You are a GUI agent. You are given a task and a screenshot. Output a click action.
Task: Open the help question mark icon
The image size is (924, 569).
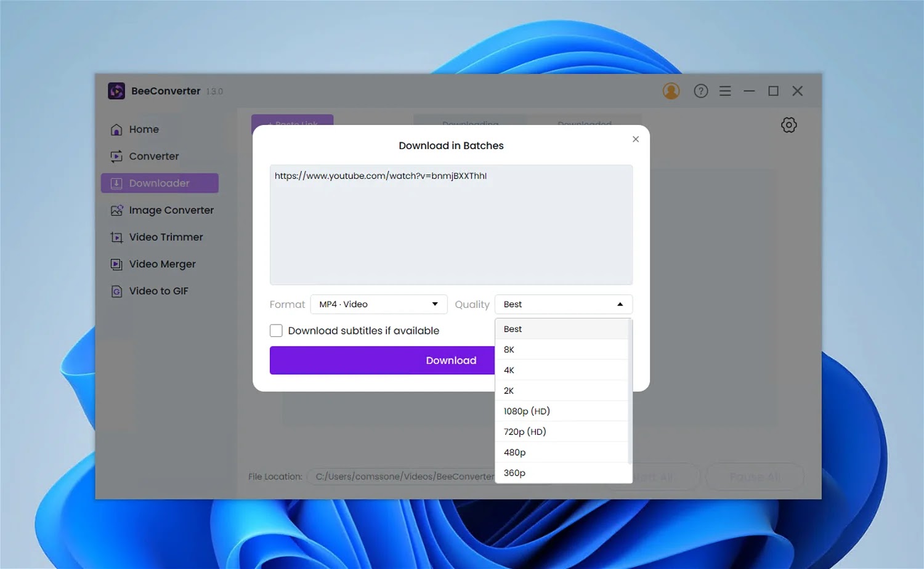click(700, 91)
